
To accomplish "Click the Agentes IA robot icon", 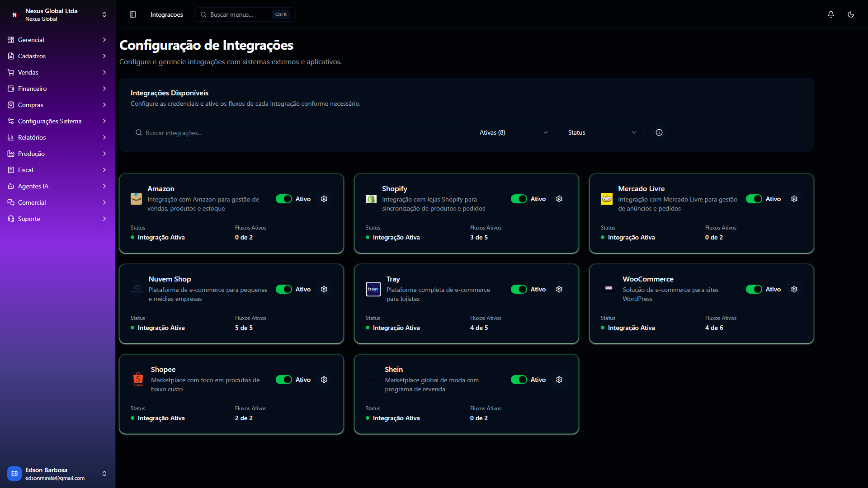I will coord(11,186).
